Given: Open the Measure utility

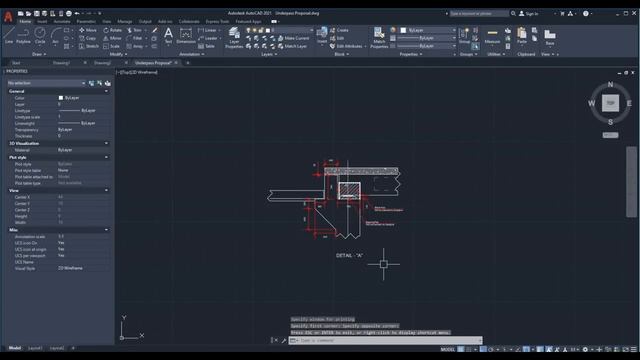Looking at the screenshot, I should (x=492, y=36).
